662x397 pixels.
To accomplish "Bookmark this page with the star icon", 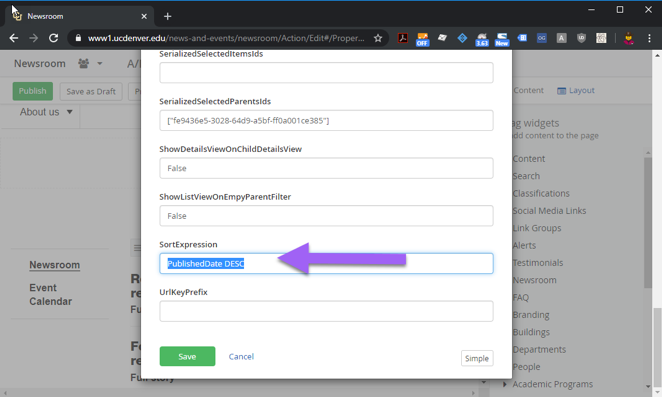I will coord(378,38).
